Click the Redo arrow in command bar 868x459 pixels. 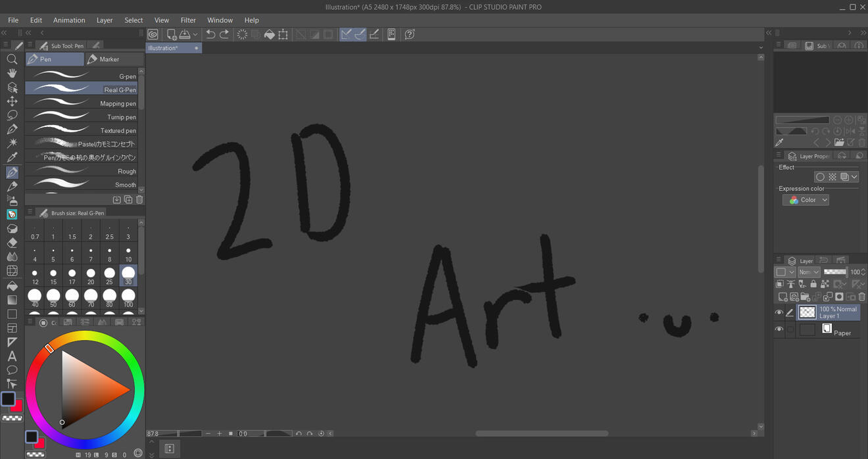pos(224,34)
